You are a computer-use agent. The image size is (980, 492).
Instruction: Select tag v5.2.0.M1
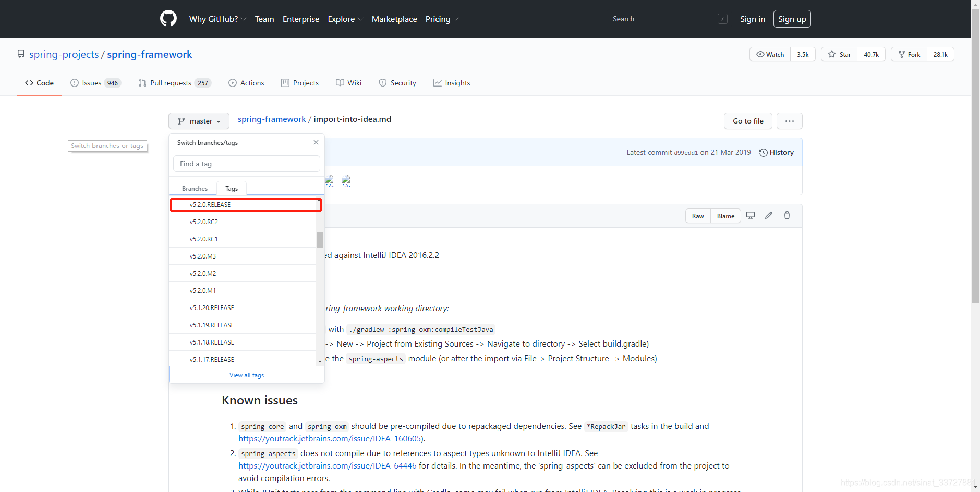click(x=243, y=291)
